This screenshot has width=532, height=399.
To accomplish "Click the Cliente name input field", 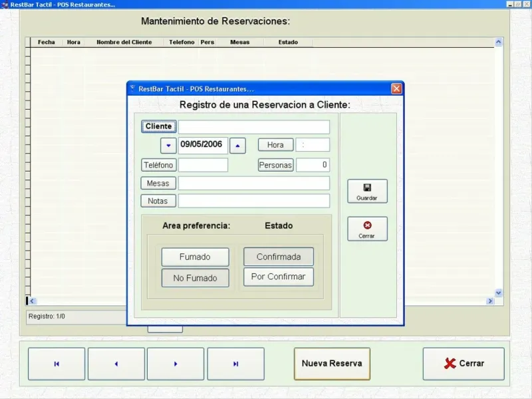I will point(254,127).
